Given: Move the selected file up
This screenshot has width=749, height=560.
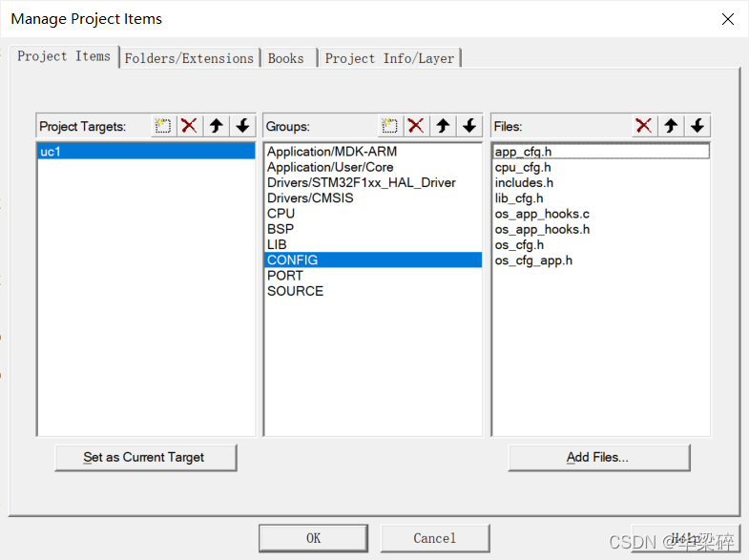Looking at the screenshot, I should [671, 126].
